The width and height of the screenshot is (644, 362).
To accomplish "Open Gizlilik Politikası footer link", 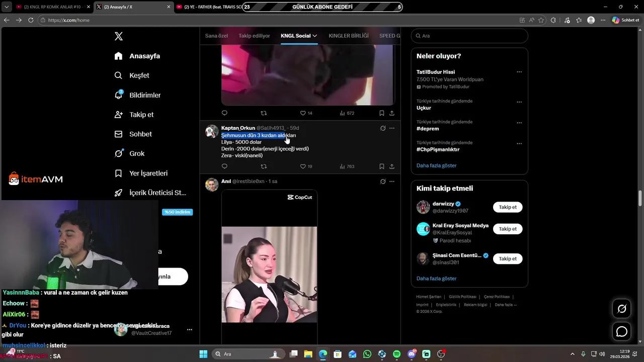I will pos(462,297).
